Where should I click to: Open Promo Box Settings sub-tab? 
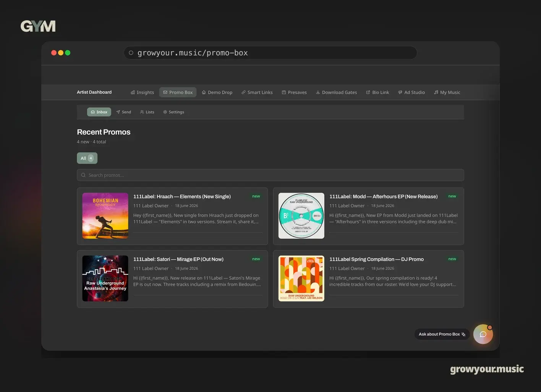(173, 112)
